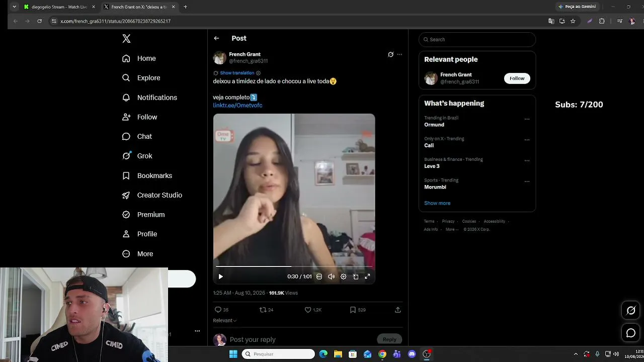Click Show translation on the post

pos(237,73)
